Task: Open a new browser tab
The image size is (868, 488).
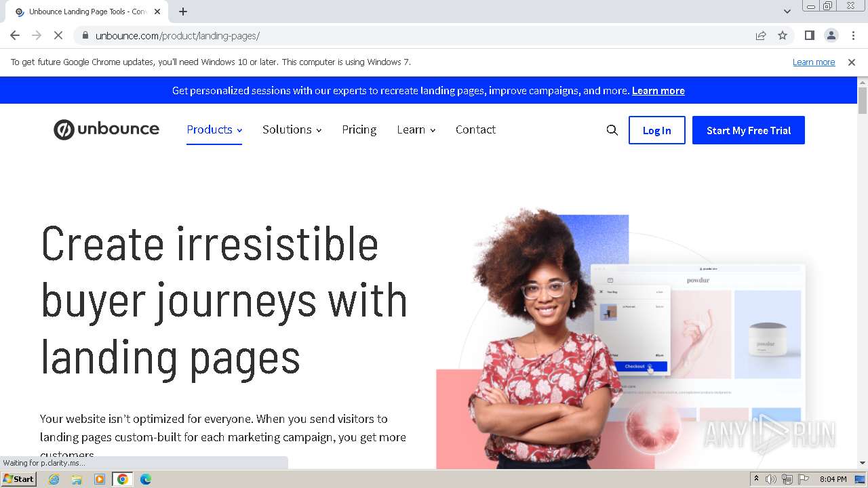Action: point(183,12)
